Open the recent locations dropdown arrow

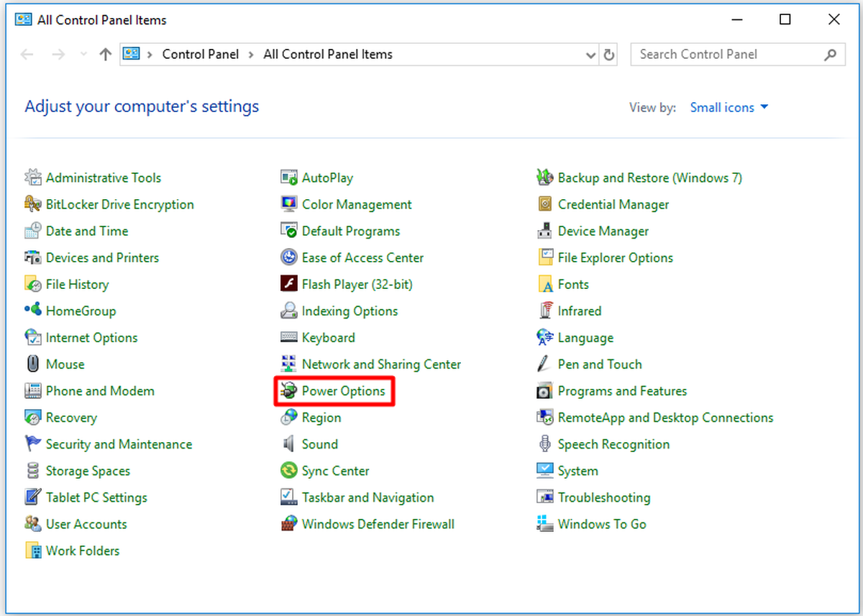pyautogui.click(x=83, y=55)
